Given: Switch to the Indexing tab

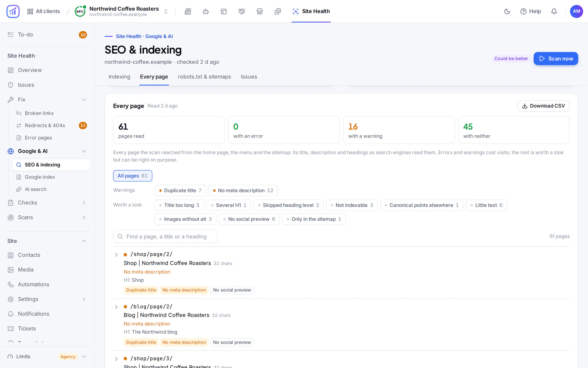Looking at the screenshot, I should click(119, 77).
